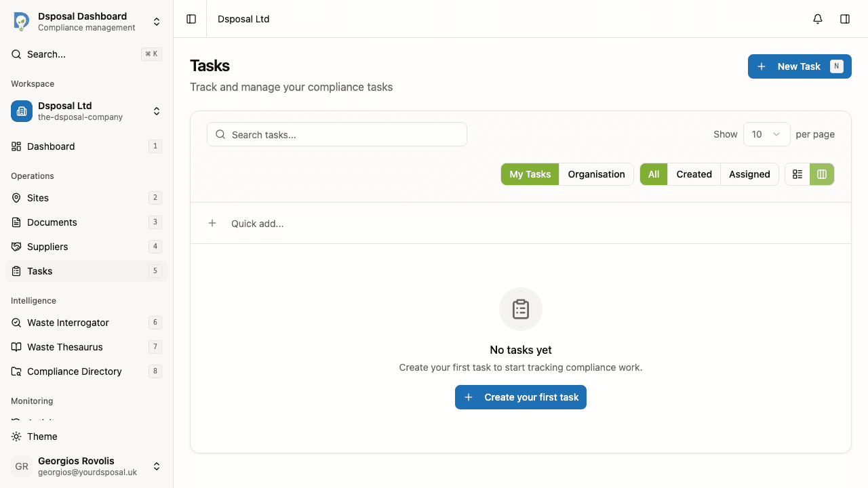Click the New Task button

pyautogui.click(x=799, y=66)
